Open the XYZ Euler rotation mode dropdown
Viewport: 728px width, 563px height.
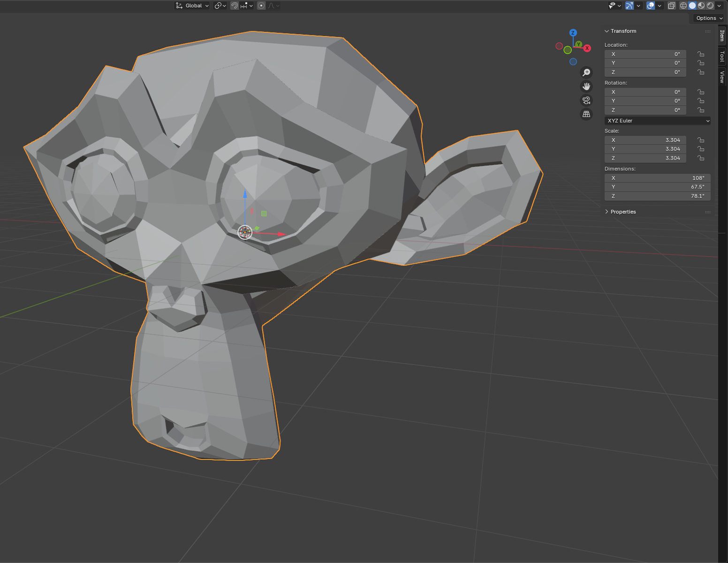[x=658, y=121]
